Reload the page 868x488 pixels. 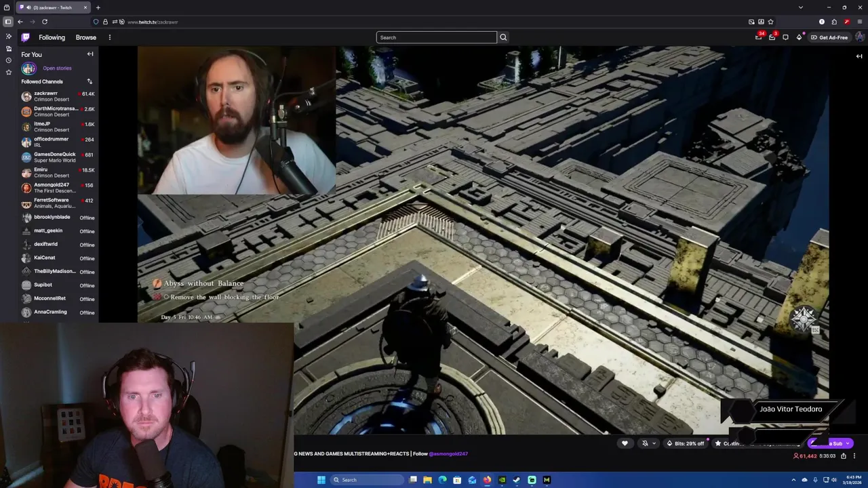coord(45,22)
